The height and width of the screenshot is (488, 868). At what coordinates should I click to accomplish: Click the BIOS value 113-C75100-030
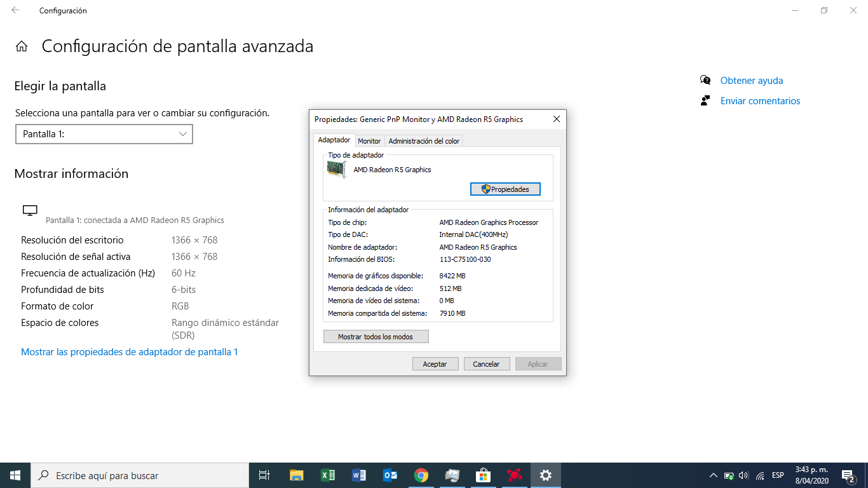click(x=465, y=259)
